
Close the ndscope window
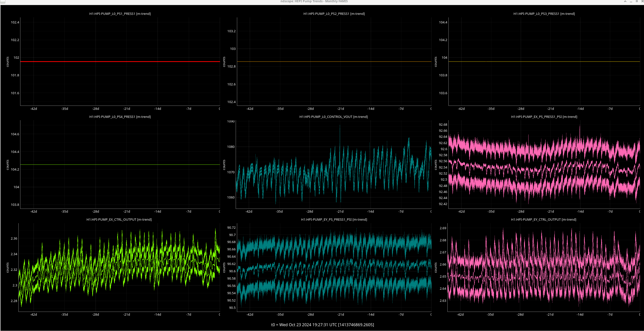pyautogui.click(x=642, y=1)
